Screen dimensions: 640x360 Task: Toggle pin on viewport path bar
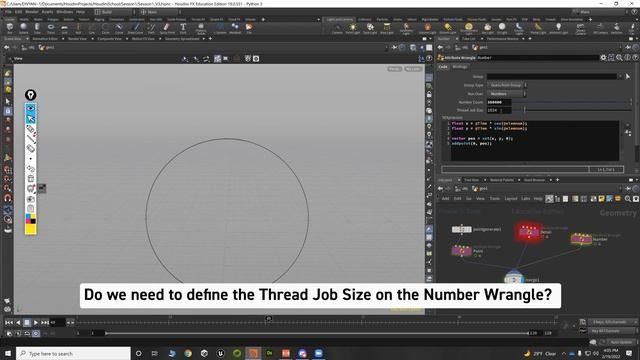click(x=394, y=47)
